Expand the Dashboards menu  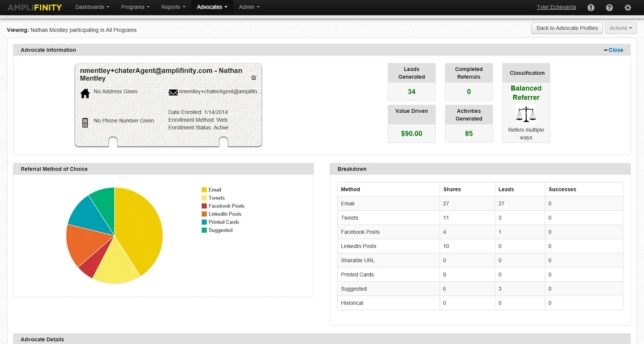(92, 7)
